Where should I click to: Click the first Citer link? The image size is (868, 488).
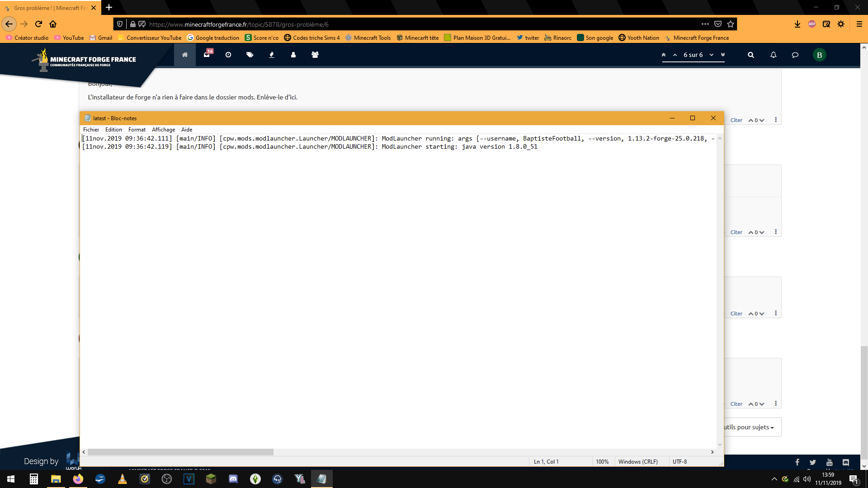pyautogui.click(x=736, y=120)
